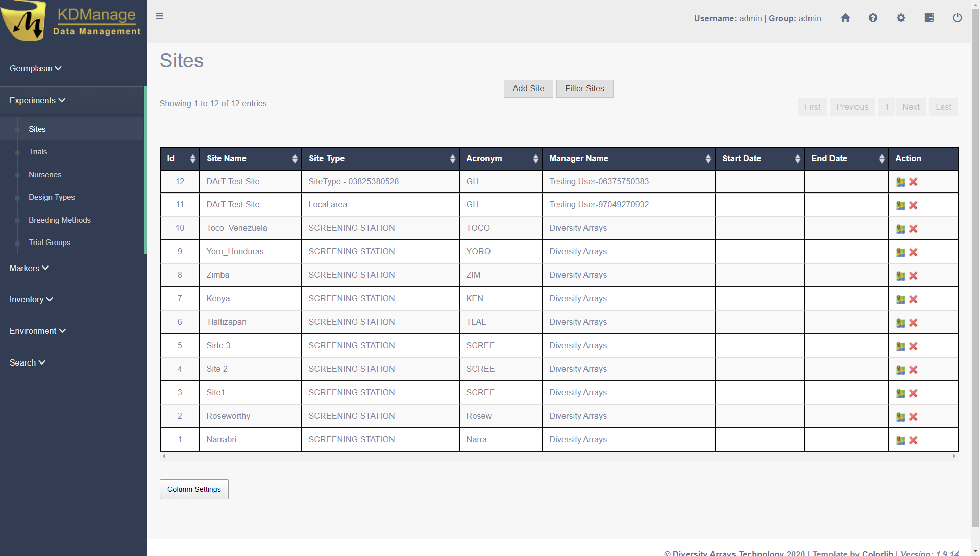Screen dimensions: 980x556
Task: Open Breeding Methods sidebar item
Action: [60, 220]
